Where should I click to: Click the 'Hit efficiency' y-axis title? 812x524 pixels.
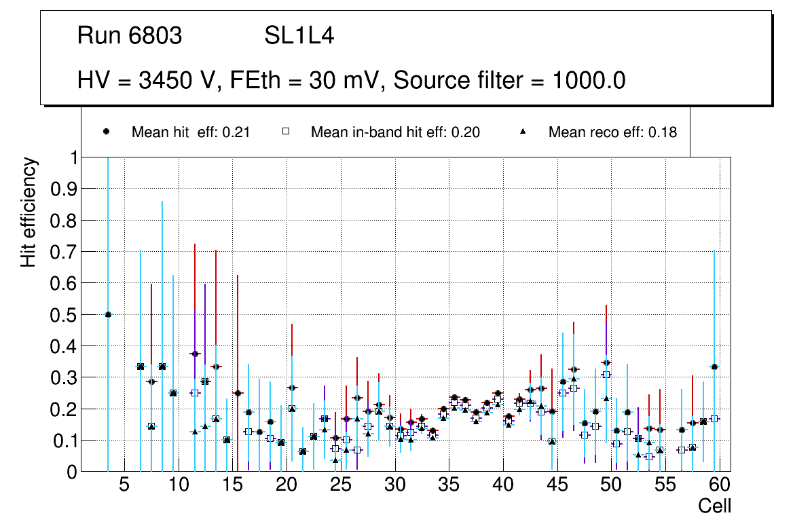(x=29, y=212)
